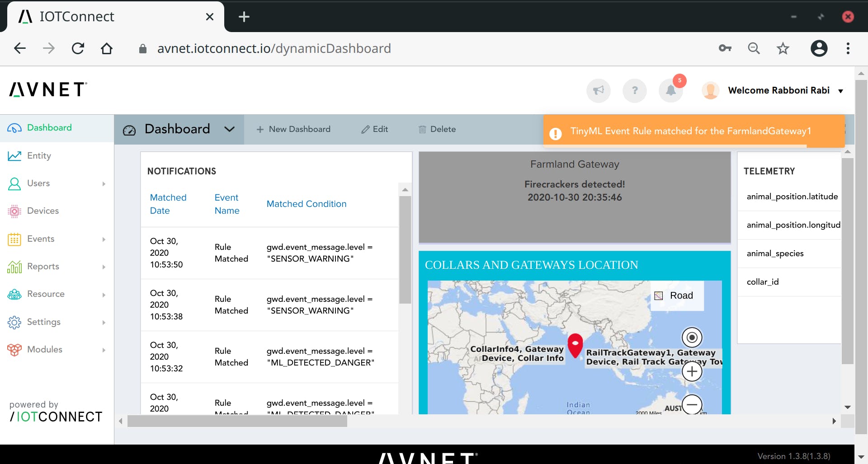Click the browser zoom magnifier icon
This screenshot has height=464, width=868.
click(x=754, y=48)
